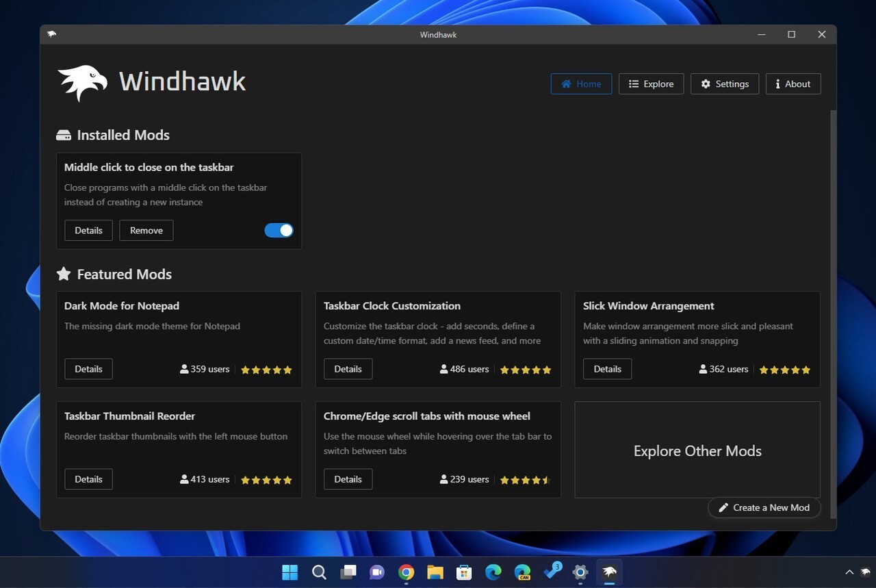The width and height of the screenshot is (876, 588).
Task: Open the About page
Action: point(793,84)
